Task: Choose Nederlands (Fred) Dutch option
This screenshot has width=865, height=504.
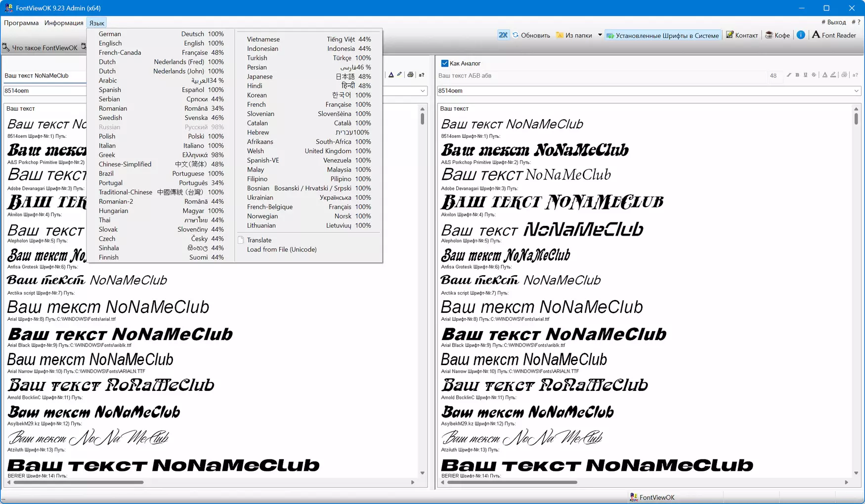Action: (x=161, y=62)
